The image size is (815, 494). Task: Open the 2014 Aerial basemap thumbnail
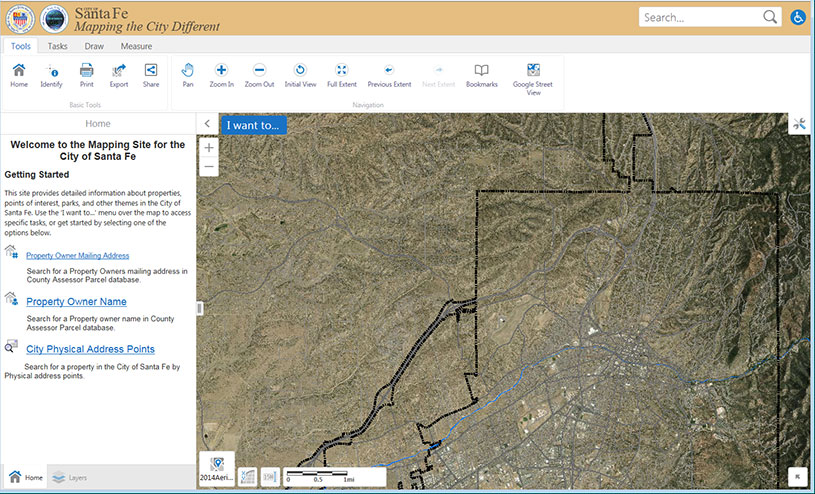click(x=217, y=469)
